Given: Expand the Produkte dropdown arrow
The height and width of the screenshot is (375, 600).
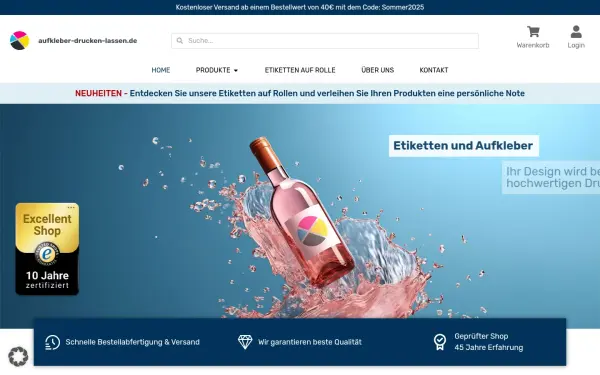Looking at the screenshot, I should pos(236,70).
